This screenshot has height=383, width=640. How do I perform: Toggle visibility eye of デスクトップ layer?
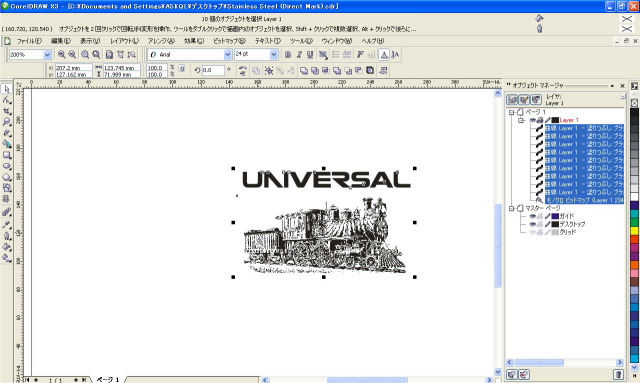532,224
